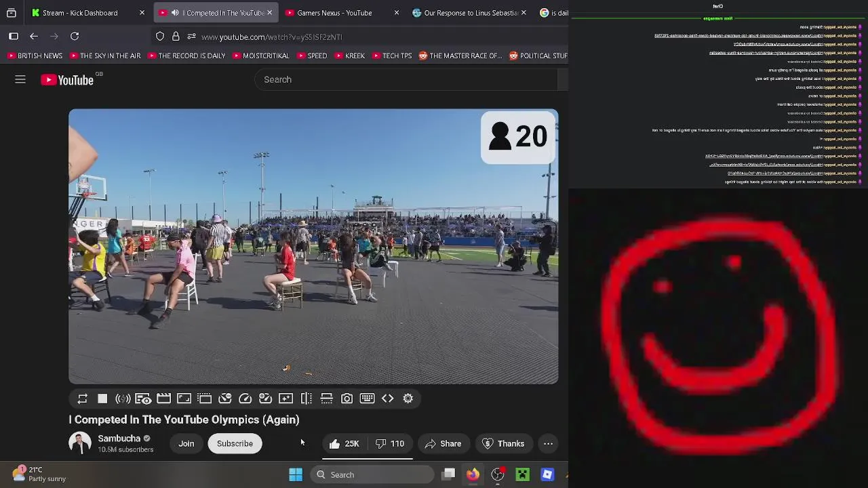Click the sparkle video filters icon
Image resolution: width=868 pixels, height=488 pixels.
click(285, 399)
